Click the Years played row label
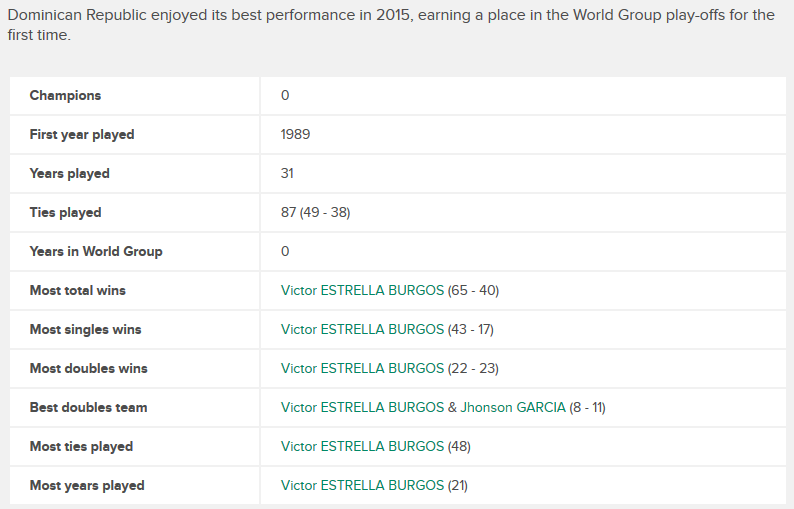This screenshot has width=794, height=509. point(69,173)
